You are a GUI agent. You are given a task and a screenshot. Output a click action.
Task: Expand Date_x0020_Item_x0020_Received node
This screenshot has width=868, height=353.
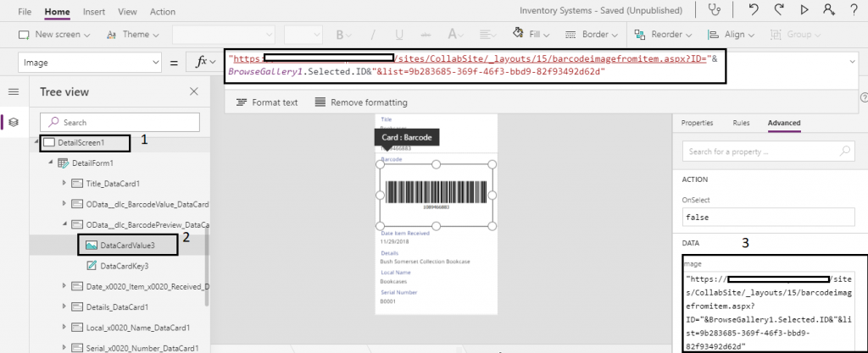tap(66, 286)
